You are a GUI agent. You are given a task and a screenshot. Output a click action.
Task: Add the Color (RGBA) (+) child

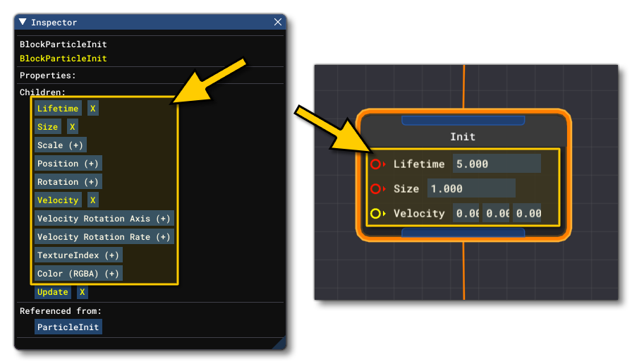tap(78, 274)
